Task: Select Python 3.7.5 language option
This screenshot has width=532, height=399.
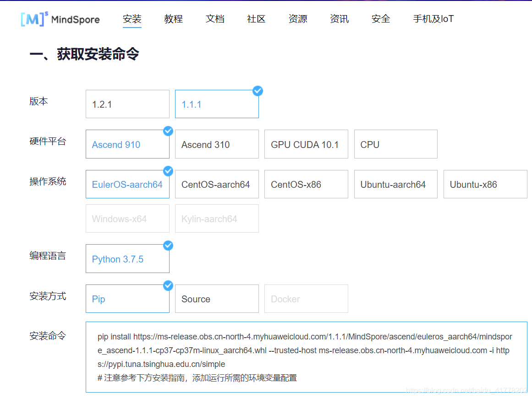Action: [x=127, y=258]
